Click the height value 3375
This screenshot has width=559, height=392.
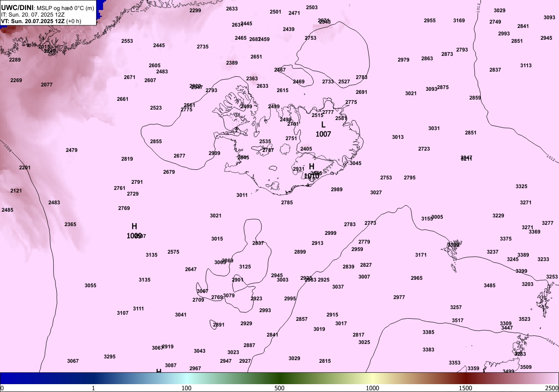(x=506, y=239)
